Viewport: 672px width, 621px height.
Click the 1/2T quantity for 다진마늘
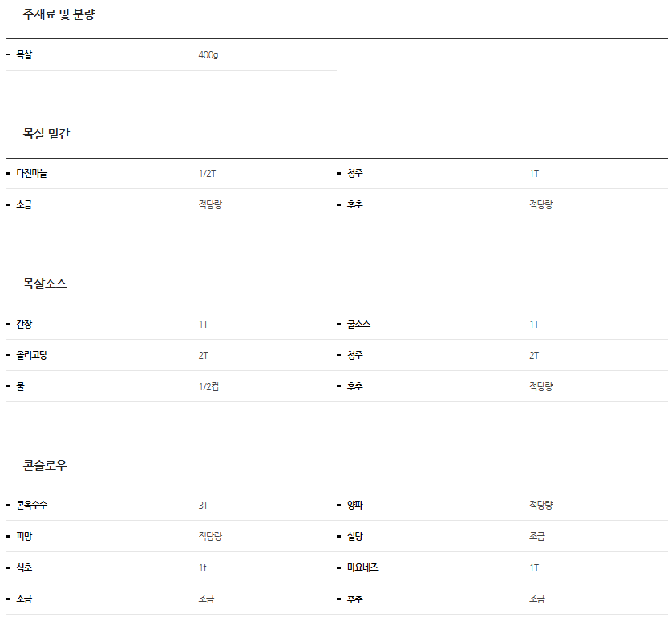pyautogui.click(x=207, y=173)
